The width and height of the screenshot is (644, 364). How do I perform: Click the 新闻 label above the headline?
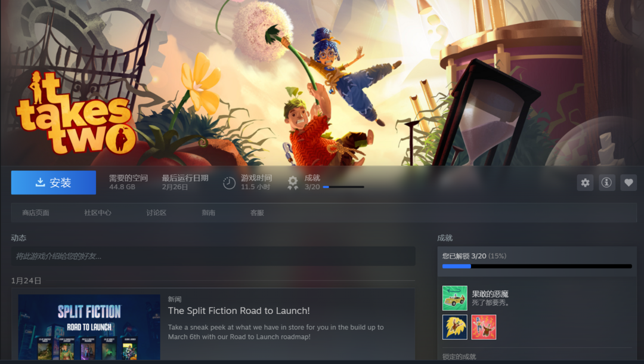point(175,299)
